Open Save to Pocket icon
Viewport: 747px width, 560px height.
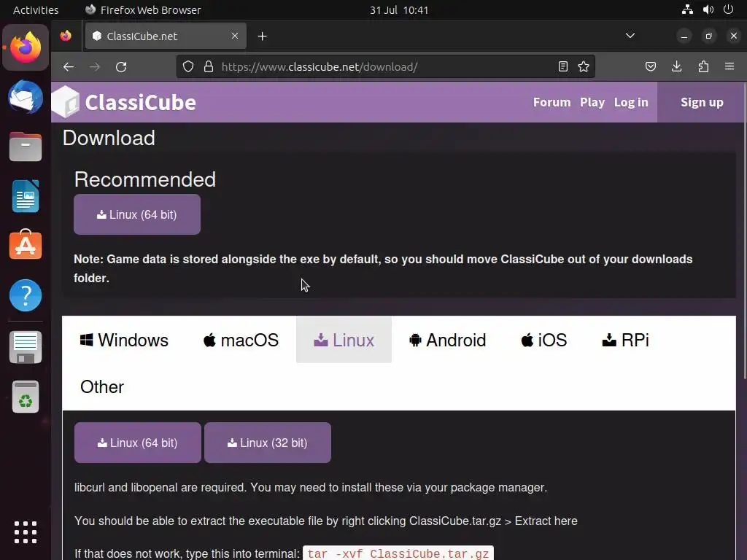[x=650, y=66]
